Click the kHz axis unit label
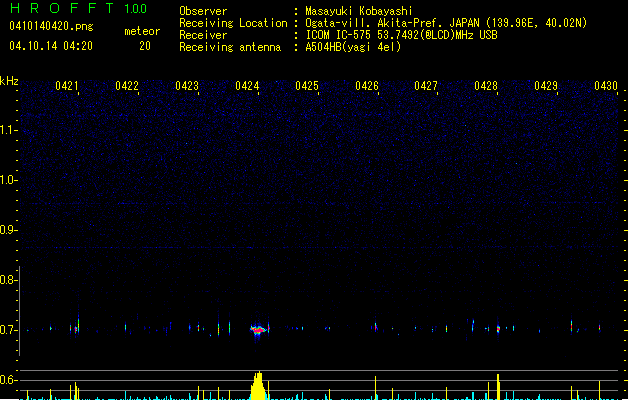Image resolution: width=629 pixels, height=400 pixels. 9,81
